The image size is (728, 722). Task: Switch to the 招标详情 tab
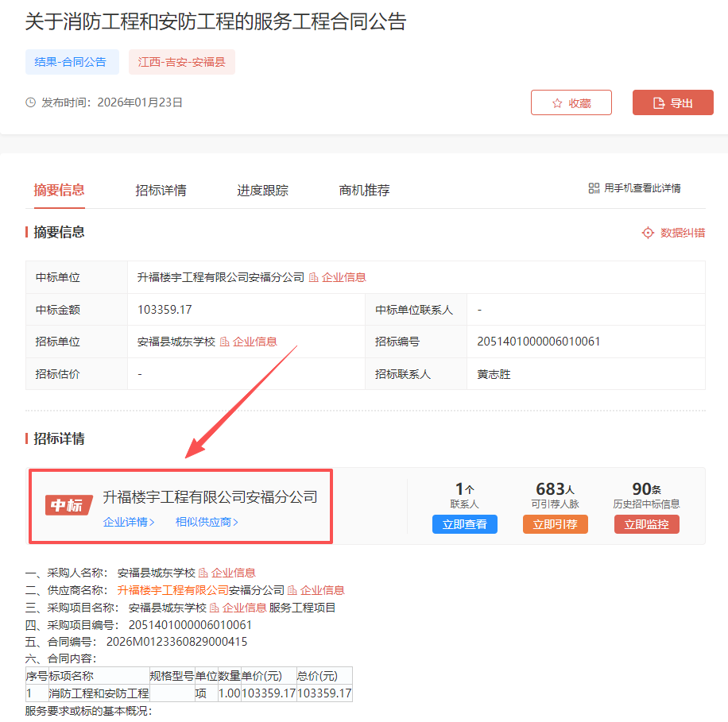pyautogui.click(x=161, y=191)
